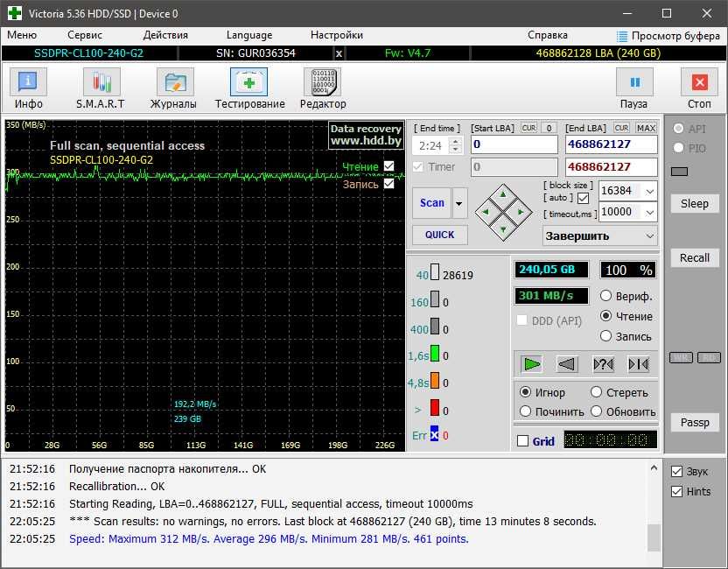The image size is (728, 569).
Task: Click the Victoria green cross app icon
Action: click(14, 13)
